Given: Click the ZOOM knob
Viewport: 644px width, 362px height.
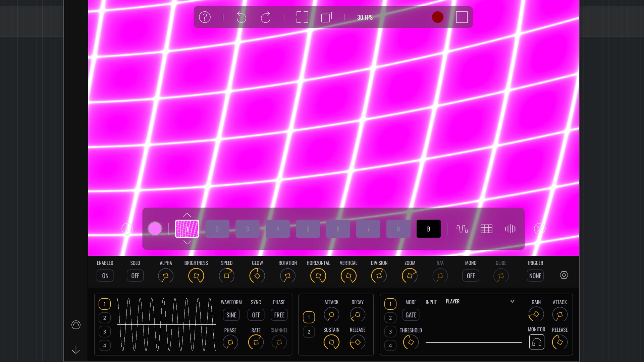Looking at the screenshot, I should pos(410,276).
